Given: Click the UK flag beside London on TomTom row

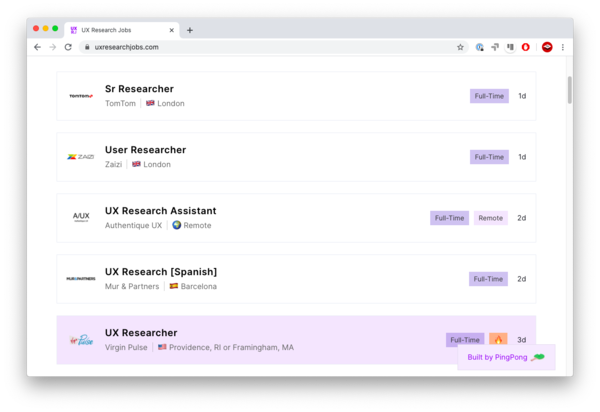Looking at the screenshot, I should click(x=150, y=103).
